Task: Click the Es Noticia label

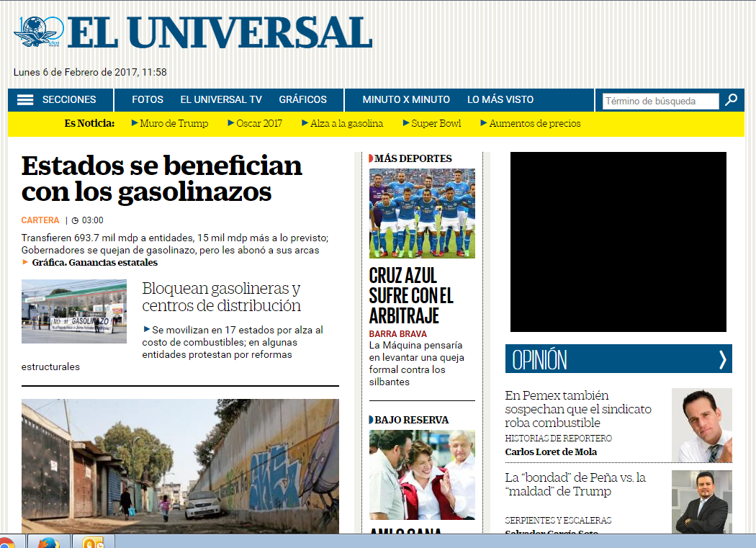Action: [x=90, y=123]
